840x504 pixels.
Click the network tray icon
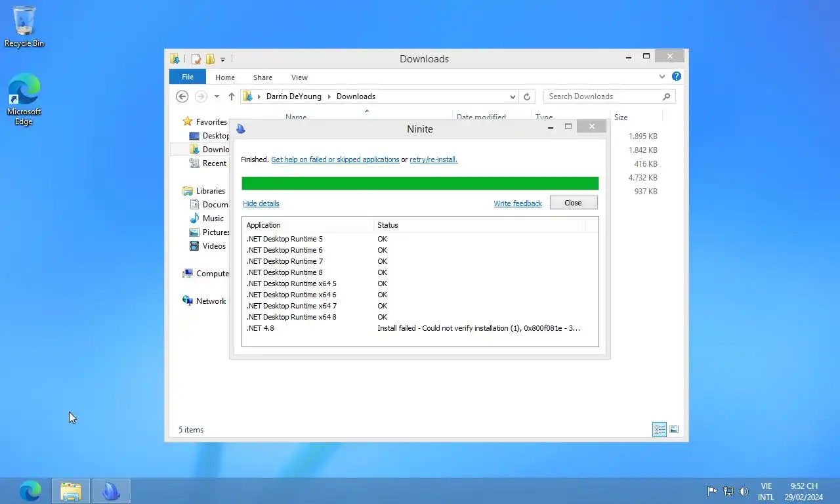tap(728, 491)
